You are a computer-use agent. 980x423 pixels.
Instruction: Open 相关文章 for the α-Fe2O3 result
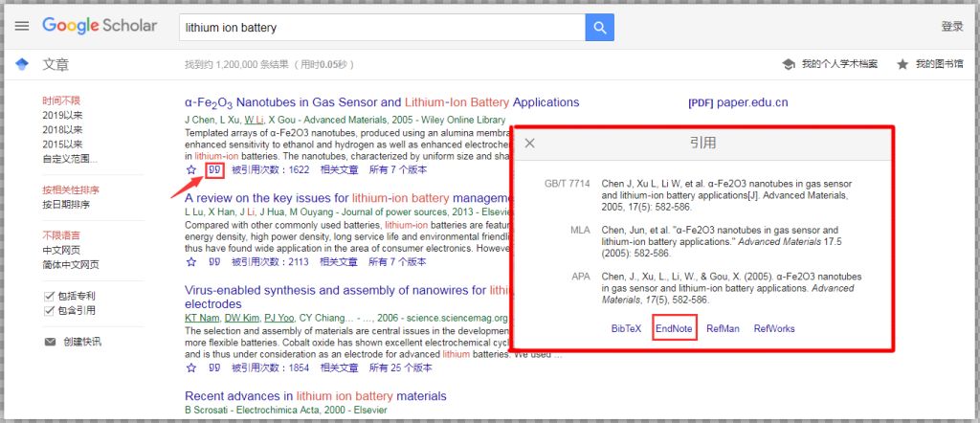pyautogui.click(x=340, y=170)
